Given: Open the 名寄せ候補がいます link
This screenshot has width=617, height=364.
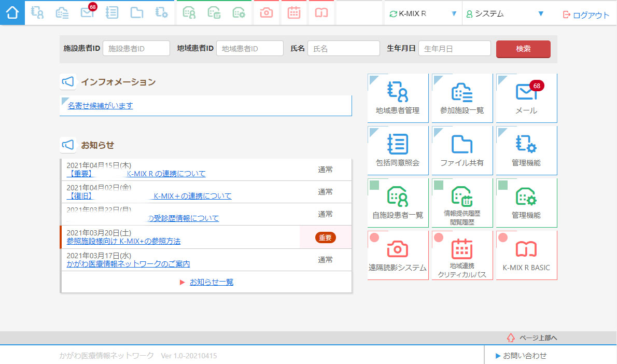Looking at the screenshot, I should point(100,106).
